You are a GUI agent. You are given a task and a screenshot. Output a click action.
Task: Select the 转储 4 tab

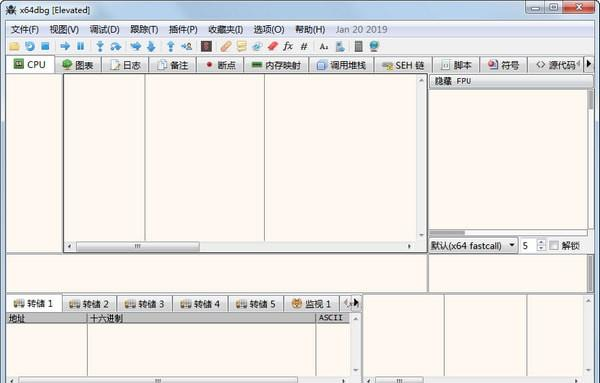click(x=200, y=304)
